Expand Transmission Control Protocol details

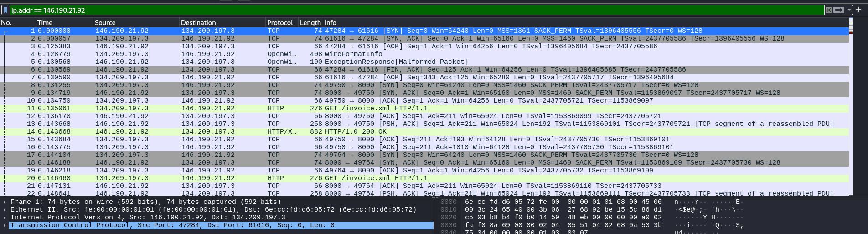tap(5, 225)
